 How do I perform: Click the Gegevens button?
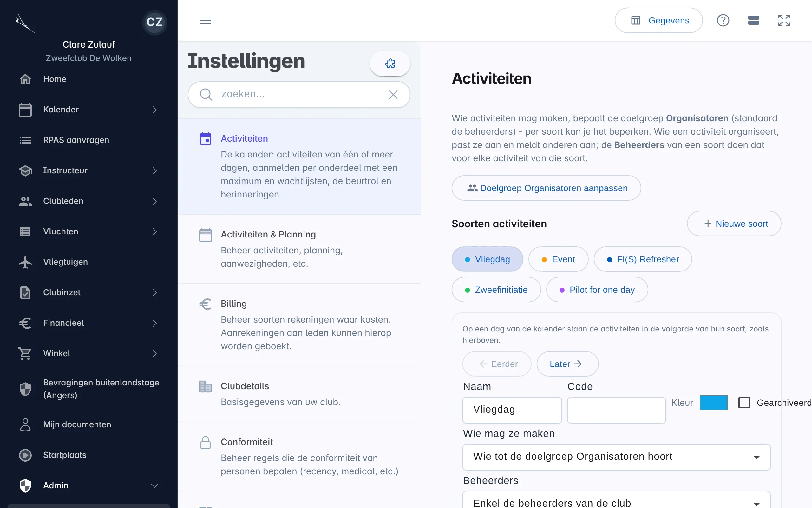pyautogui.click(x=658, y=20)
